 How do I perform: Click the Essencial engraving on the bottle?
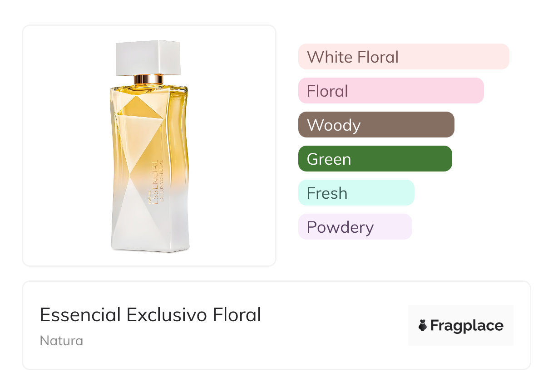click(156, 181)
